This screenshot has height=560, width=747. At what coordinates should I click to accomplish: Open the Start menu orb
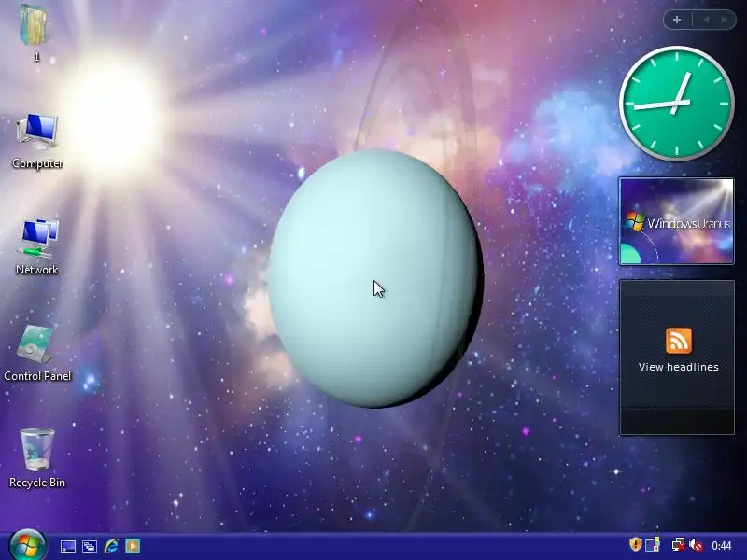coord(27,546)
